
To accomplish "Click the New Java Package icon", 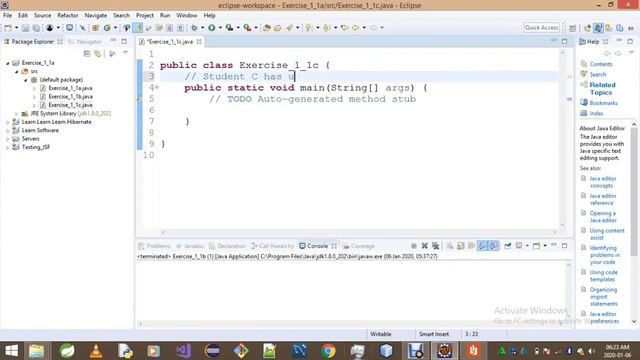I will (x=96, y=28).
